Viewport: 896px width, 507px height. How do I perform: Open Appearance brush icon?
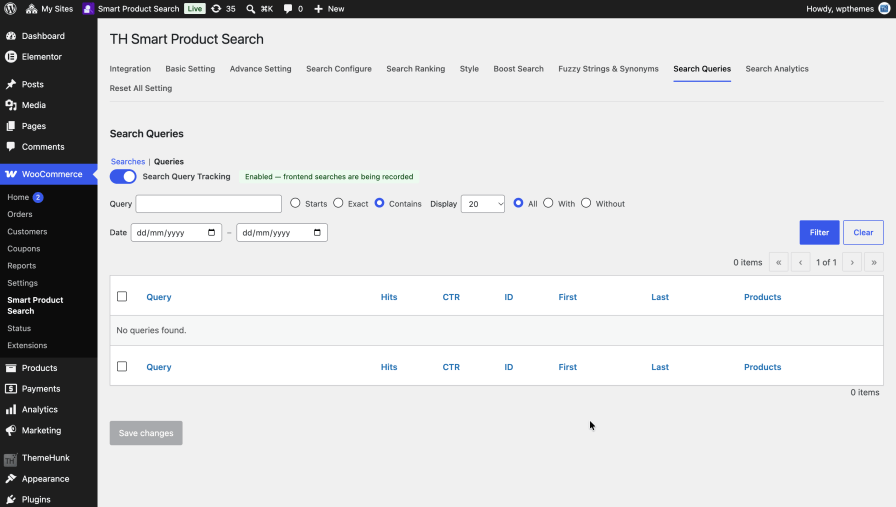pyautogui.click(x=11, y=479)
